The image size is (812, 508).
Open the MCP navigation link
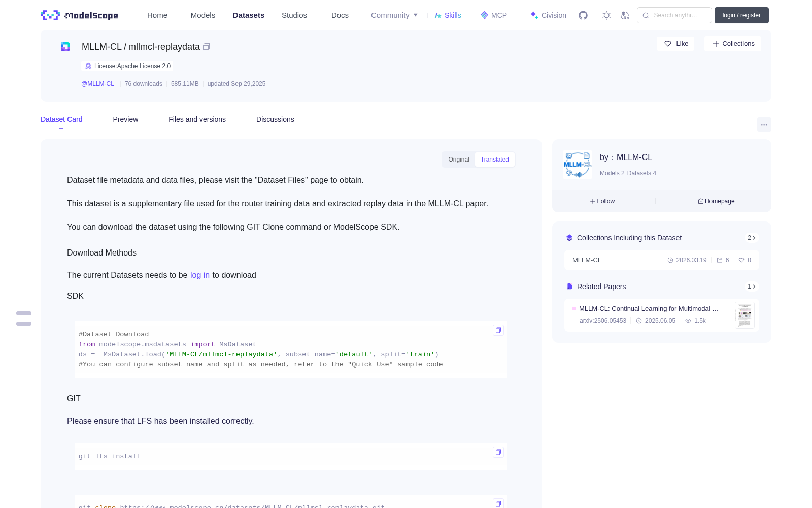click(x=494, y=15)
